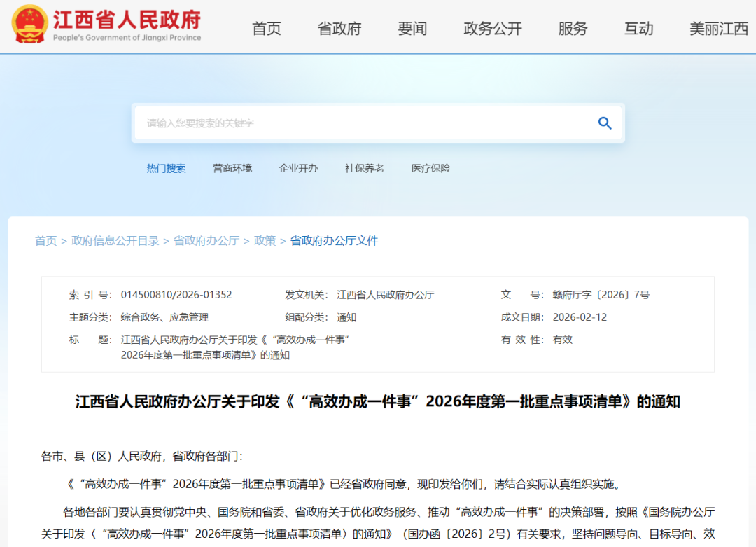Open the 省政府 navigation menu
Viewport: 756px width, 547px height.
339,29
